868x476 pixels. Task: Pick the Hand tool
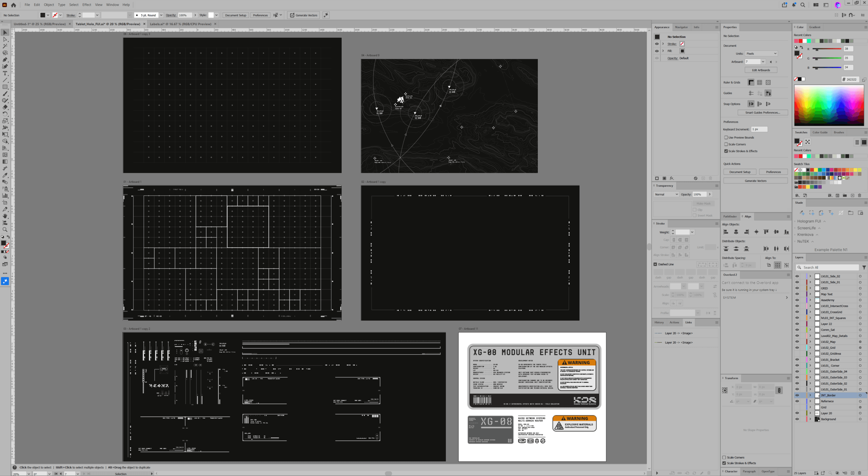tap(5, 216)
